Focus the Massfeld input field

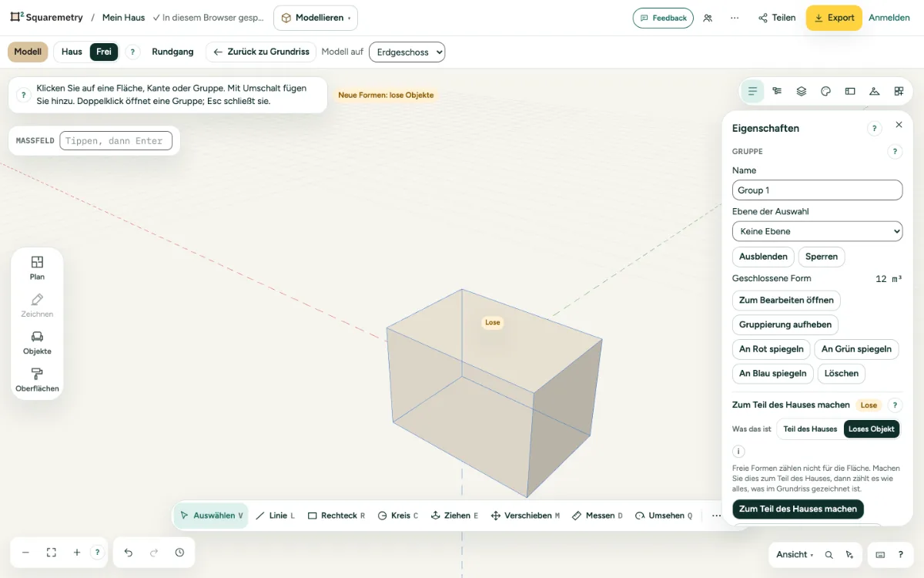click(115, 141)
